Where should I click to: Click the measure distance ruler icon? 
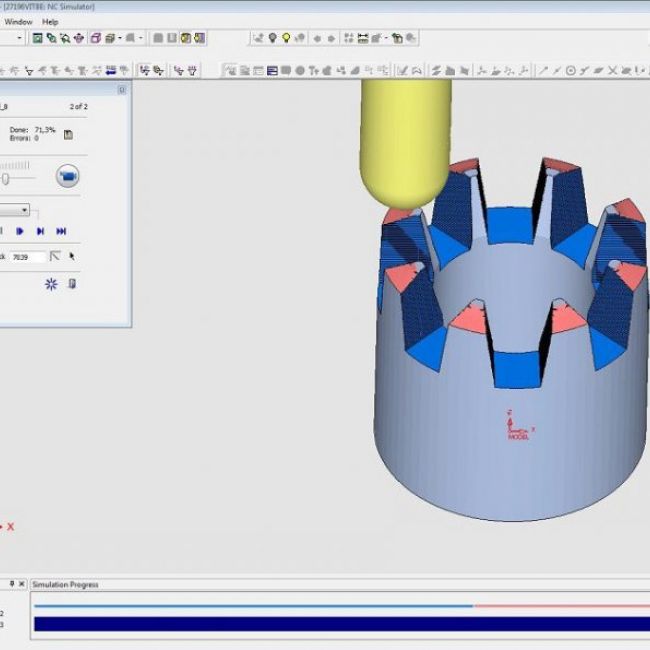(363, 39)
